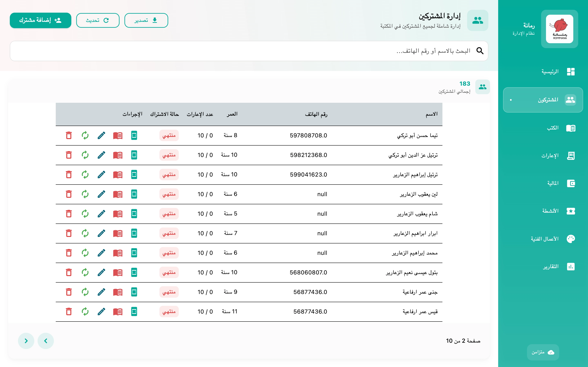The width and height of the screenshot is (588, 367).
Task: Open loans book icon for شام يعقوب الزعارير
Action: click(118, 214)
